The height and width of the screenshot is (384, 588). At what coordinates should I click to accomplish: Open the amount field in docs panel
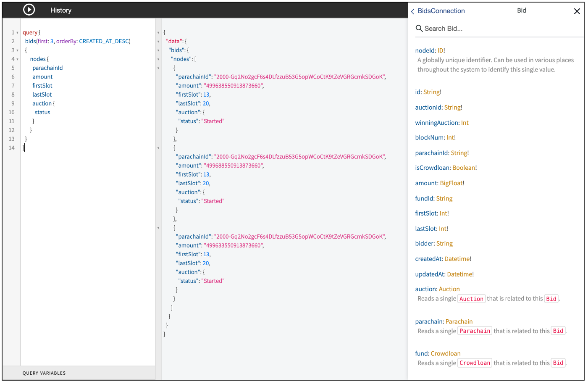point(426,183)
